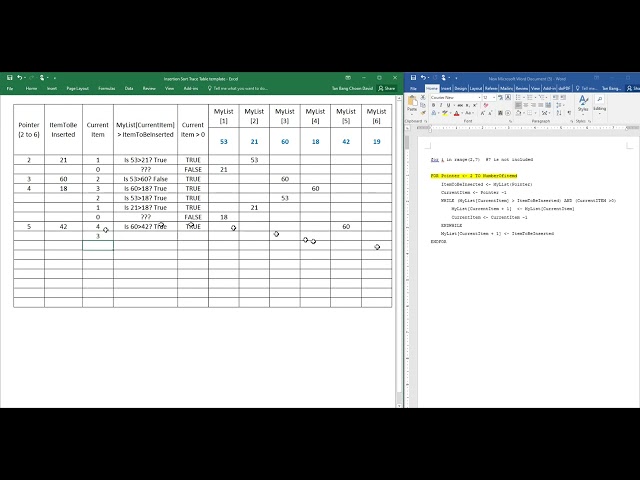Viewport: 640px width, 480px height.
Task: Copy selection using Word's Copy icon
Action: pyautogui.click(x=423, y=105)
